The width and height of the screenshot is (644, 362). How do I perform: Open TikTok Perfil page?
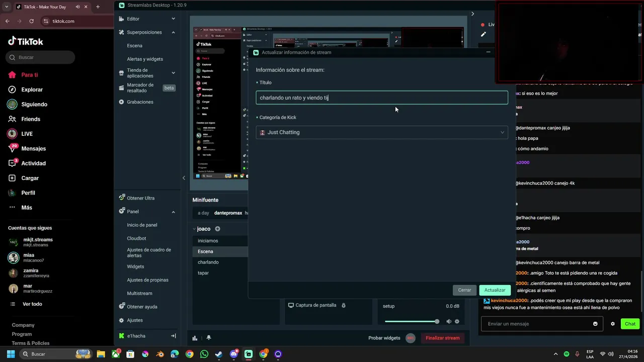pos(28,193)
